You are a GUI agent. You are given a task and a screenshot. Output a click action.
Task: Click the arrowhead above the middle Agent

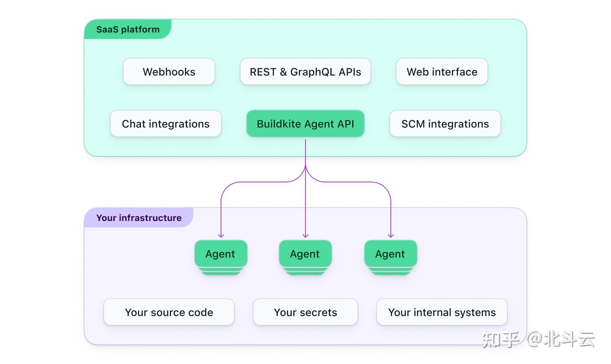pyautogui.click(x=305, y=235)
